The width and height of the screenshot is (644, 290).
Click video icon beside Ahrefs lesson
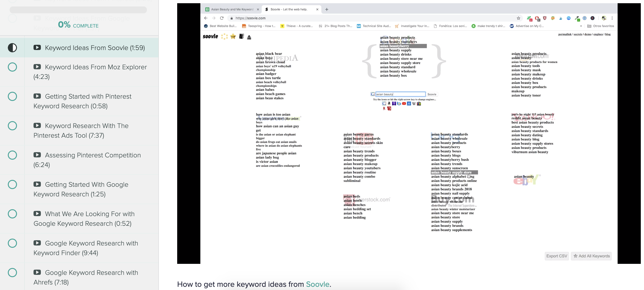point(37,272)
